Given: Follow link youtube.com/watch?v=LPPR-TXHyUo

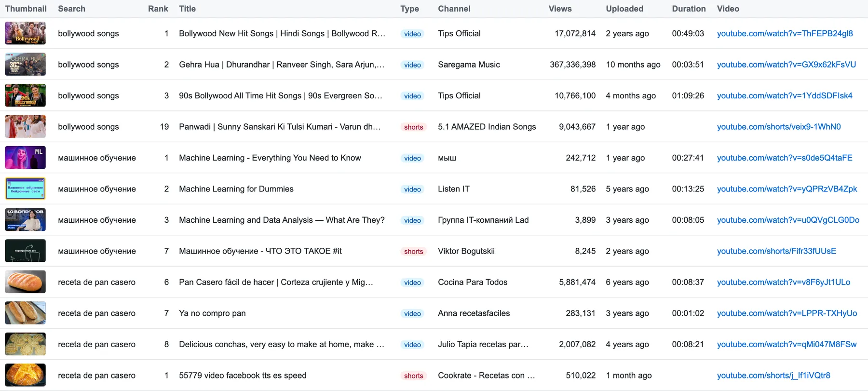Looking at the screenshot, I should click(x=787, y=313).
